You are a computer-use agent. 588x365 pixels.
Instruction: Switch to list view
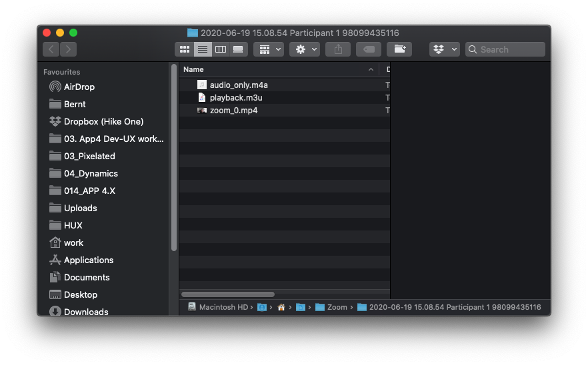(203, 49)
